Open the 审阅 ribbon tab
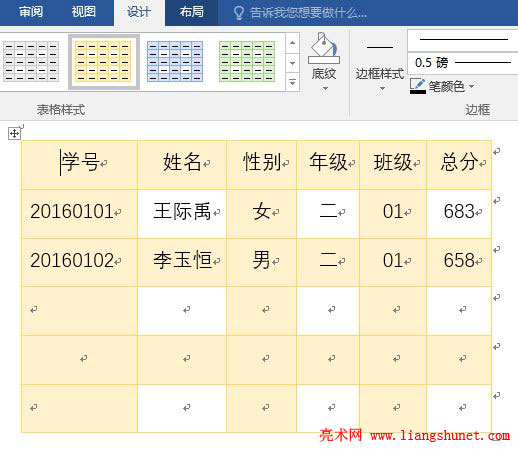 coord(31,12)
